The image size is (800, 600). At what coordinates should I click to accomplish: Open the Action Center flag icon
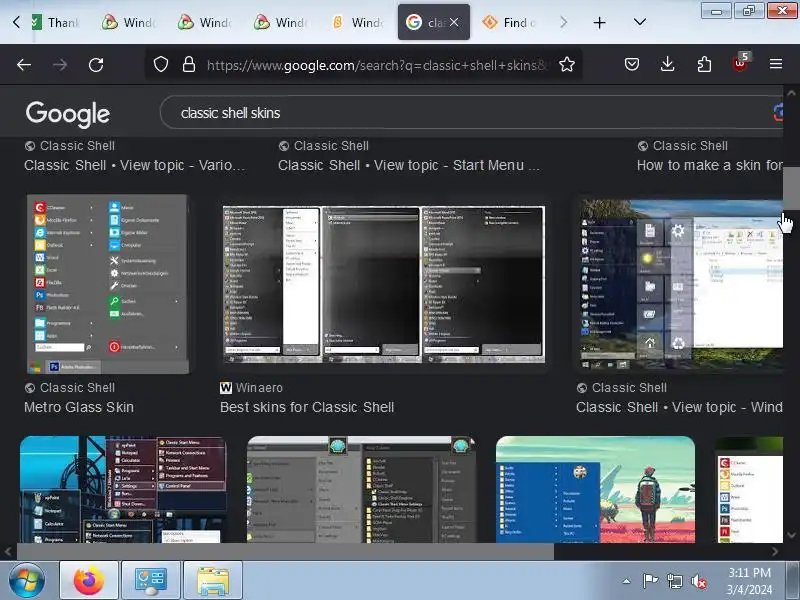coord(650,581)
